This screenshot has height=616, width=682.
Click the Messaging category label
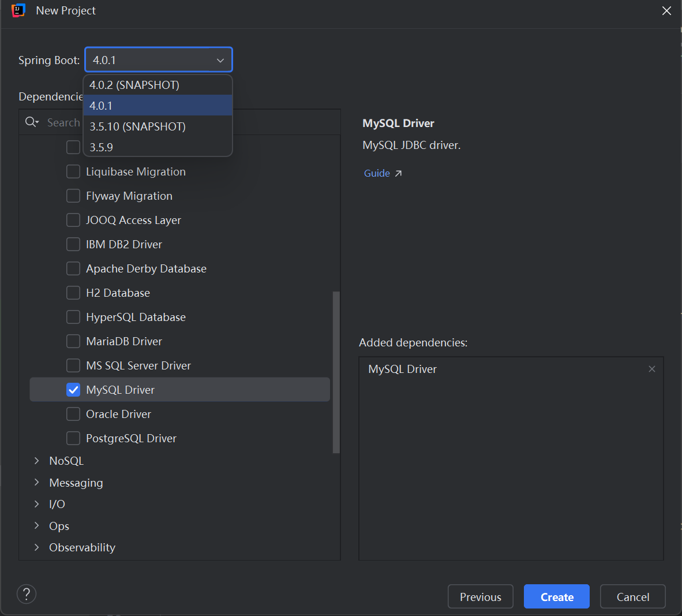click(76, 483)
